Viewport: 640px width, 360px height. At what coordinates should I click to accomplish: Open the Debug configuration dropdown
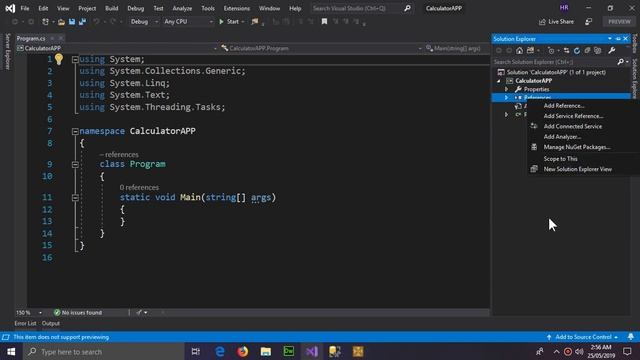(x=144, y=22)
